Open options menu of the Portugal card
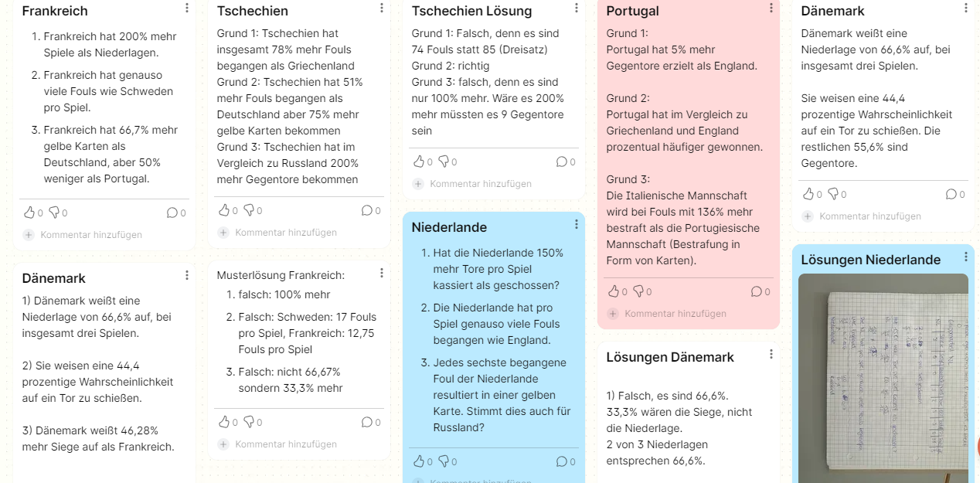This screenshot has height=483, width=980. coord(771,9)
